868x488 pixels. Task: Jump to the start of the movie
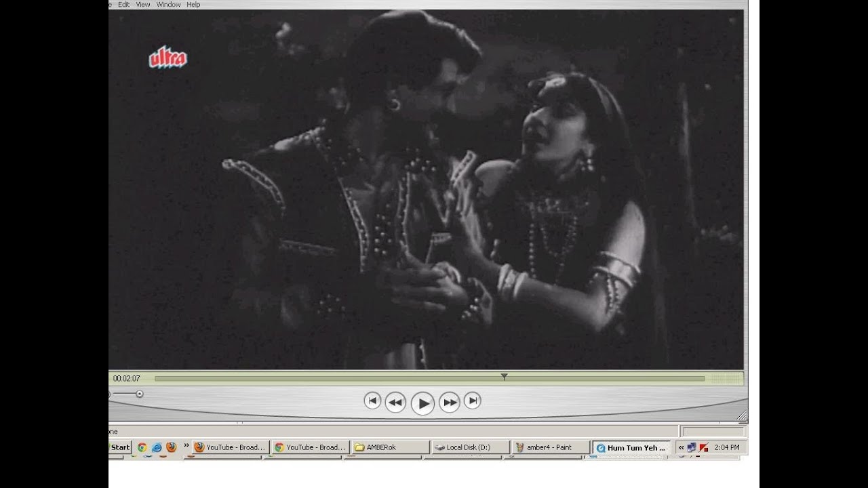pos(372,401)
